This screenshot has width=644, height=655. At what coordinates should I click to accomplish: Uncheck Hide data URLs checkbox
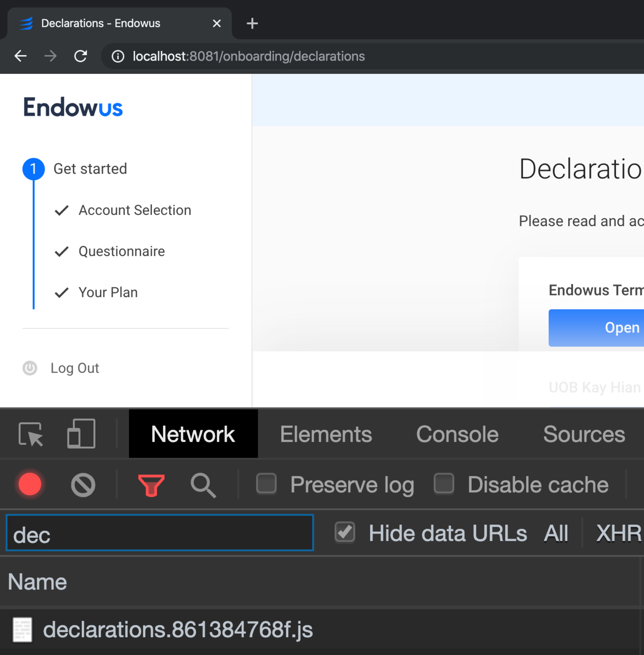point(345,532)
